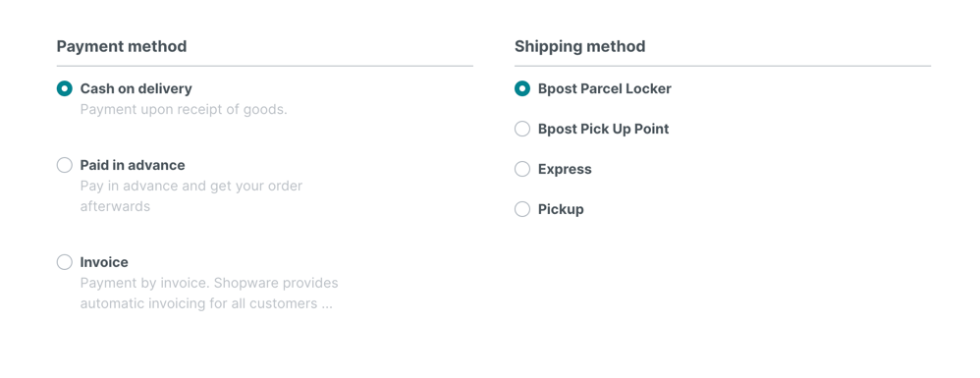Click the 'Bpost Parcel Locker' label text
Image resolution: width=980 pixels, height=378 pixels.
(x=604, y=88)
